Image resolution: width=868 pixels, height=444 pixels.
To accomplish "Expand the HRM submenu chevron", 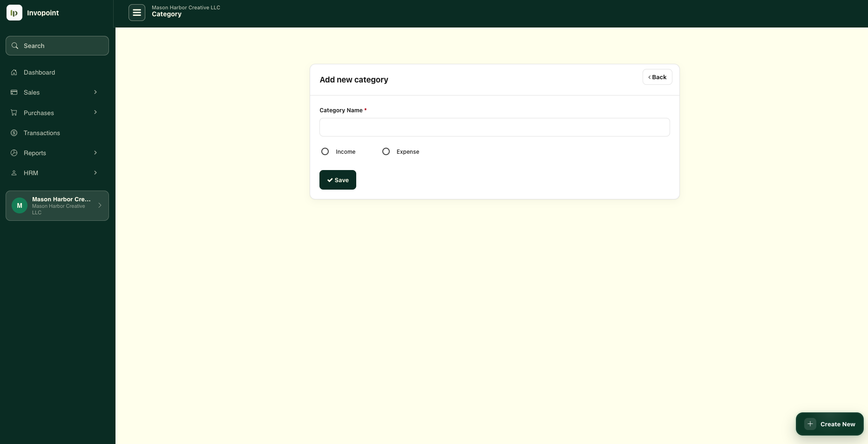I will (95, 173).
